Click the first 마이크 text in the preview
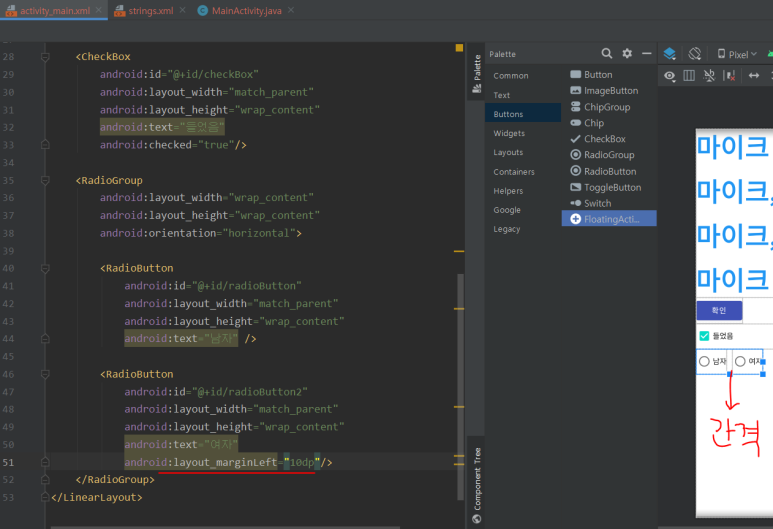This screenshot has width=773, height=529. [733, 146]
